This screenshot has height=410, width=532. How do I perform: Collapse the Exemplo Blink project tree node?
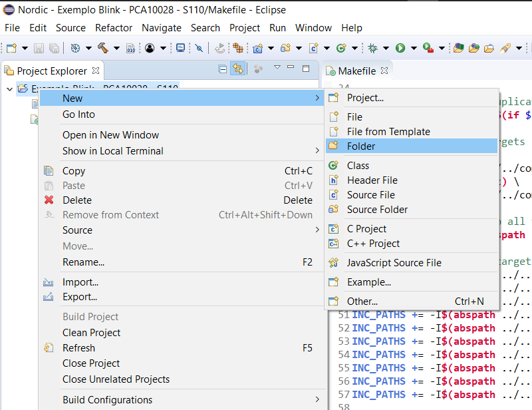click(x=9, y=89)
